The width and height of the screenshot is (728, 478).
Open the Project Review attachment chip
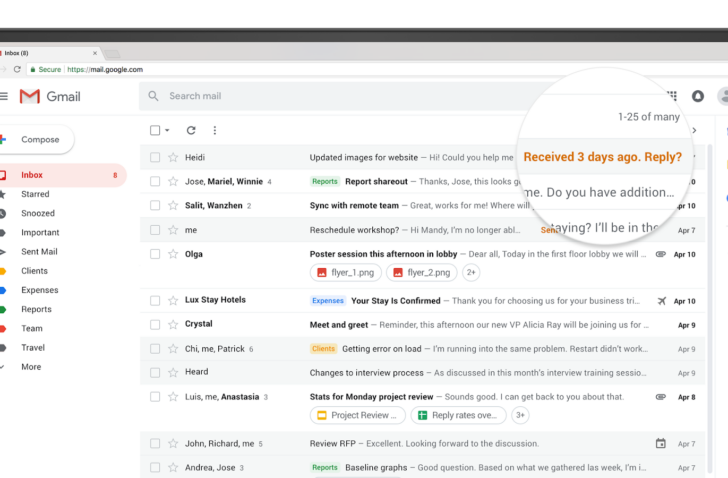[358, 415]
